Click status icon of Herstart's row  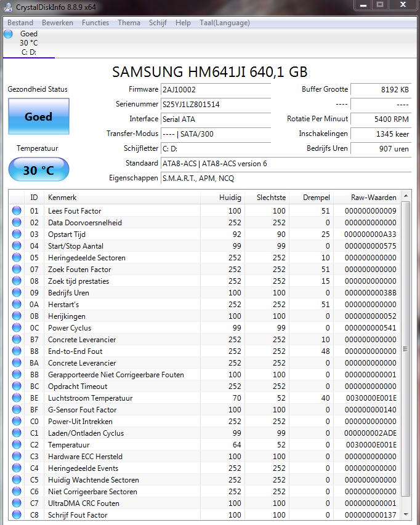pyautogui.click(x=17, y=305)
